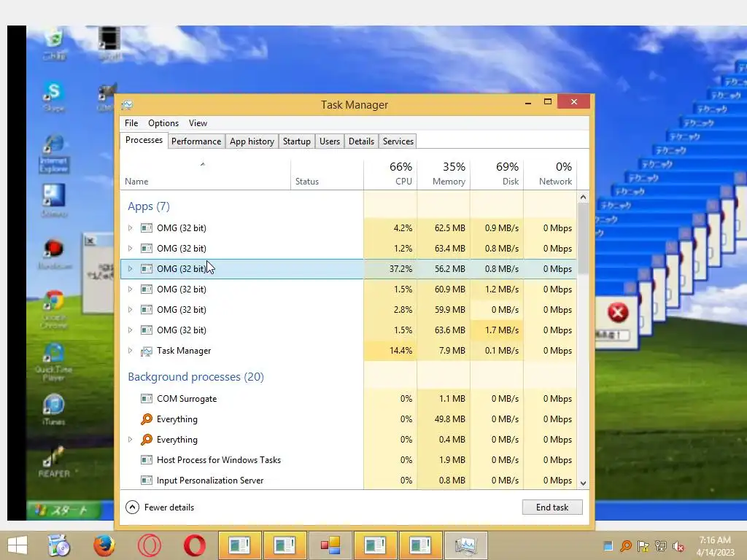This screenshot has height=560, width=747.
Task: Click the red X error icon in dialog
Action: tap(618, 313)
